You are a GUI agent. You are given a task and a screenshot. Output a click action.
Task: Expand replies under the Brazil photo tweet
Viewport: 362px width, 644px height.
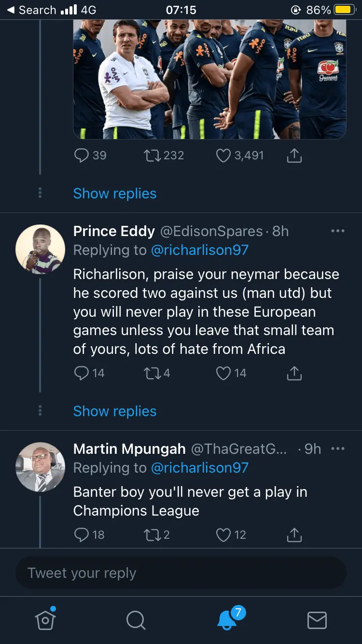tap(115, 194)
